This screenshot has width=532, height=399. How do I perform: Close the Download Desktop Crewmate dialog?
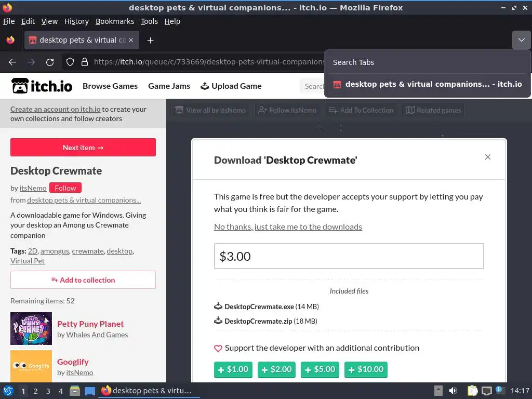point(487,157)
